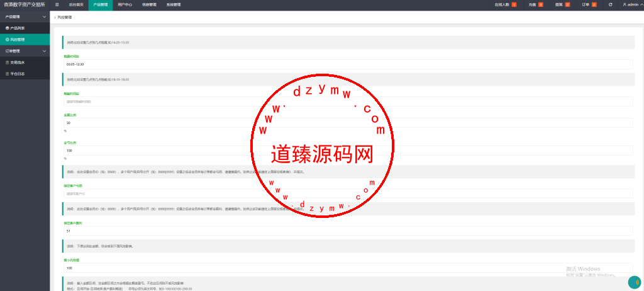This screenshot has width=644, height=291.
Task: Open the 后台首页 top menu tab
Action: coord(76,5)
